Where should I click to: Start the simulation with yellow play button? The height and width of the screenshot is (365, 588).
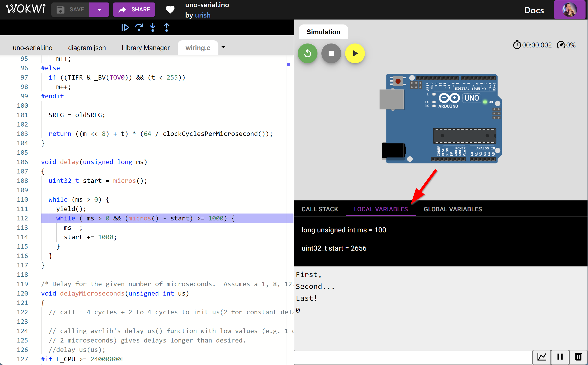355,53
